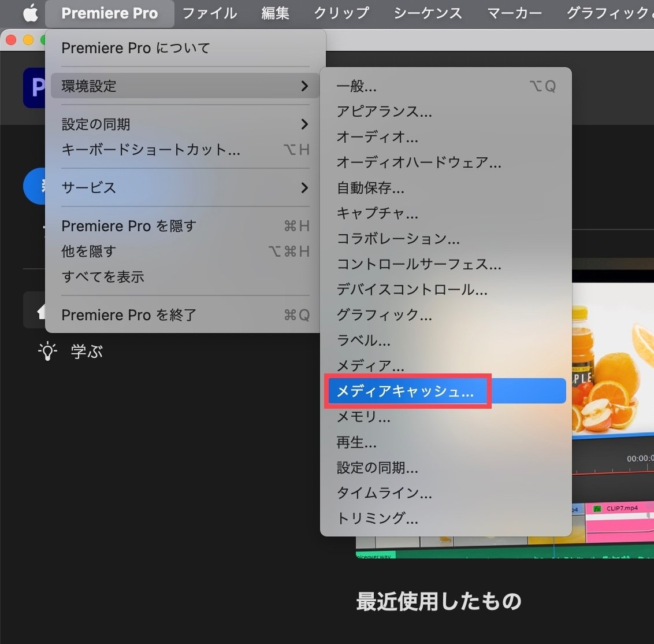Screen dimensions: 654x644
Task: Open オーディオハードウェア... preferences
Action: tap(445, 162)
